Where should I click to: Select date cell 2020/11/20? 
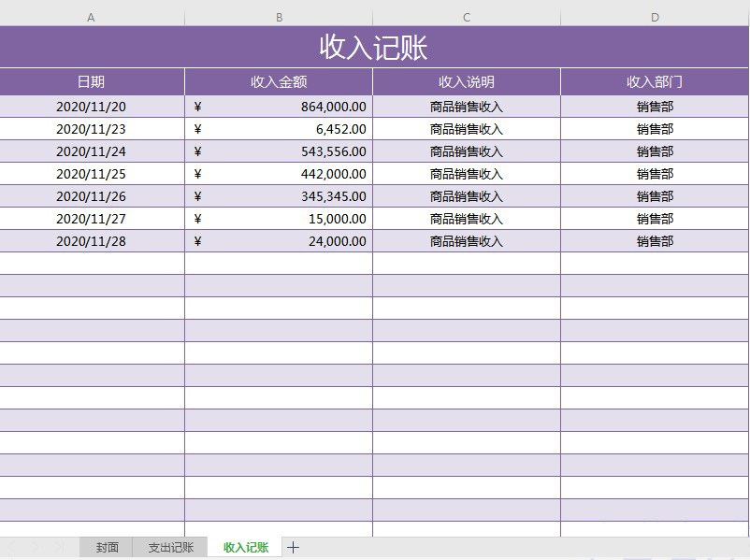point(92,107)
